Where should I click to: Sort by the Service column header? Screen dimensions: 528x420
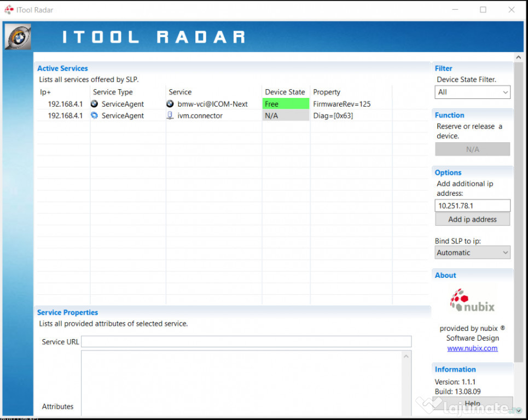pos(214,92)
